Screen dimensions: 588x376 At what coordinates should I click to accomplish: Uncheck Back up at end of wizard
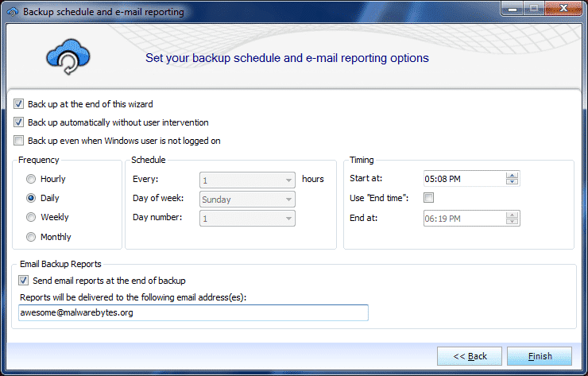tap(19, 104)
